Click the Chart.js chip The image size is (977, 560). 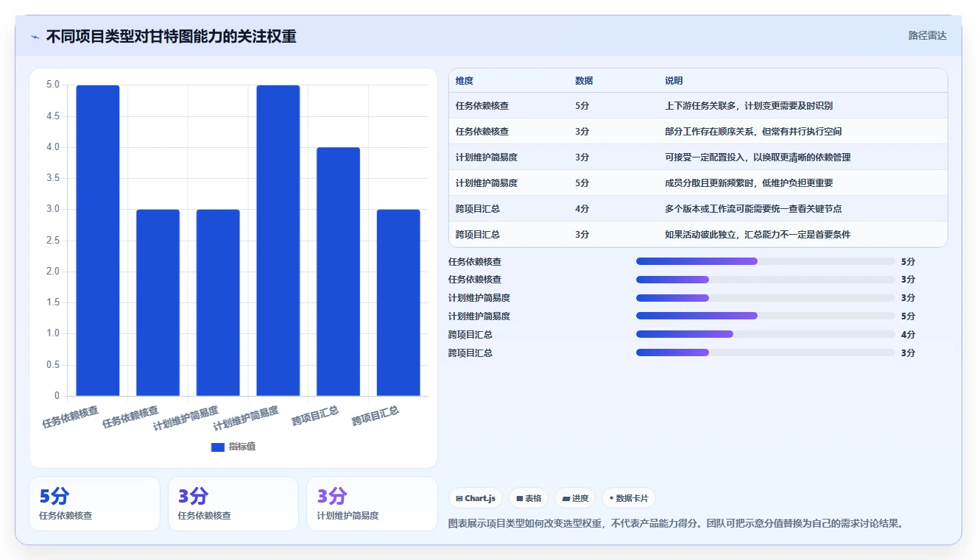[476, 498]
